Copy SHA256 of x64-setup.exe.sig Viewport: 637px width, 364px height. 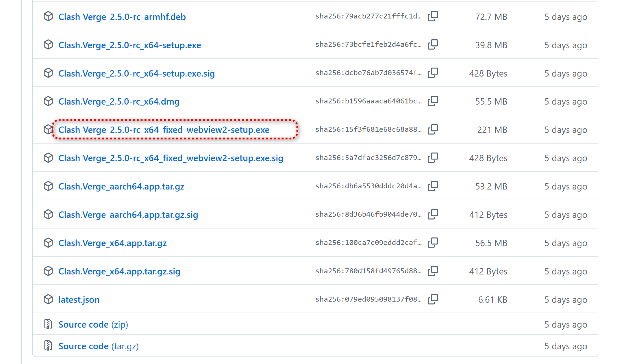[433, 73]
